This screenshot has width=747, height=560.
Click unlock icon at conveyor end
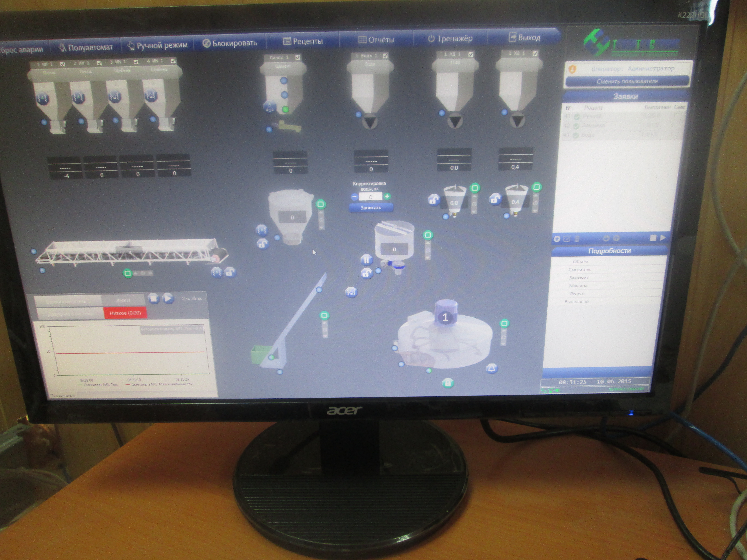(230, 272)
